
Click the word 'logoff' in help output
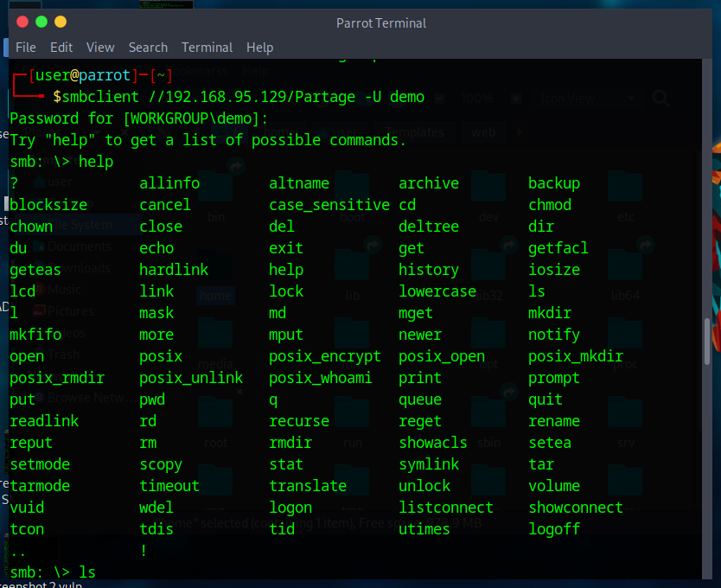pos(554,529)
